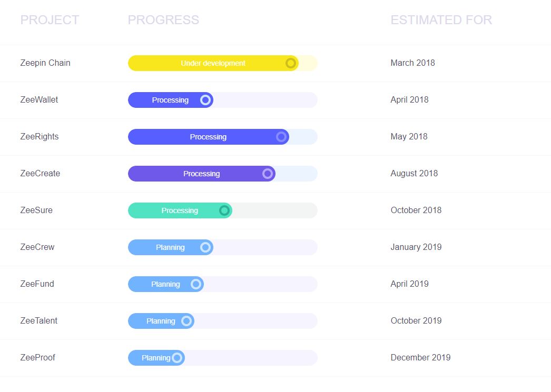Select the PROGRESS column header
Screen dimensions: 551x392
[x=163, y=20]
